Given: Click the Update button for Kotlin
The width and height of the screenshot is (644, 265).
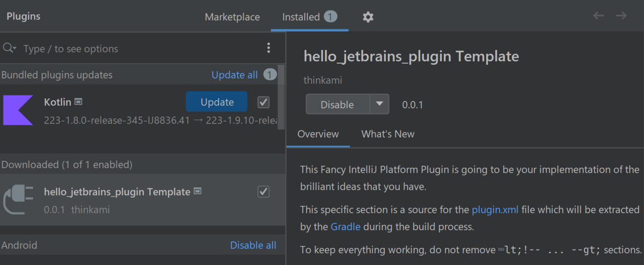Looking at the screenshot, I should (217, 102).
